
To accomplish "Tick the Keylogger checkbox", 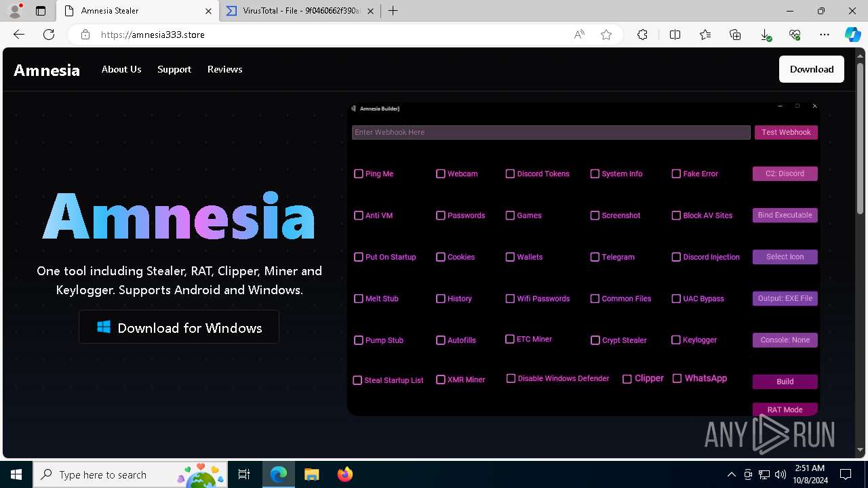I will (x=676, y=340).
